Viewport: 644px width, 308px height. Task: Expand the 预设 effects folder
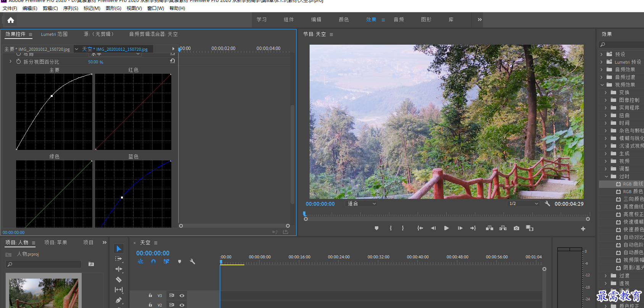click(602, 54)
